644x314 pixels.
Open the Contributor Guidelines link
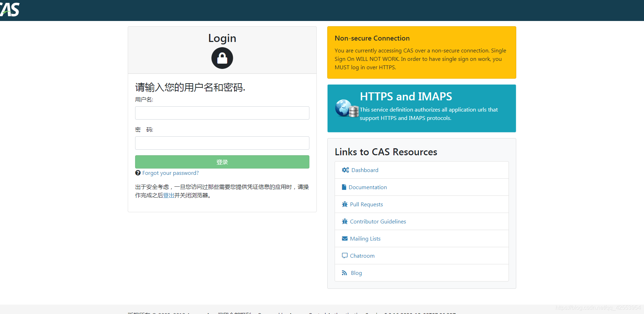[378, 221]
